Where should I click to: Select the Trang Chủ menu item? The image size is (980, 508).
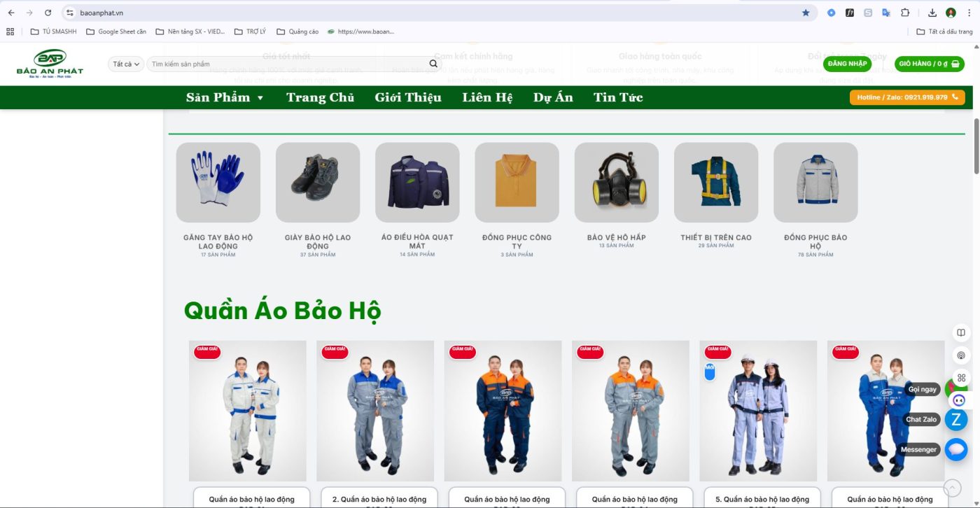point(320,97)
